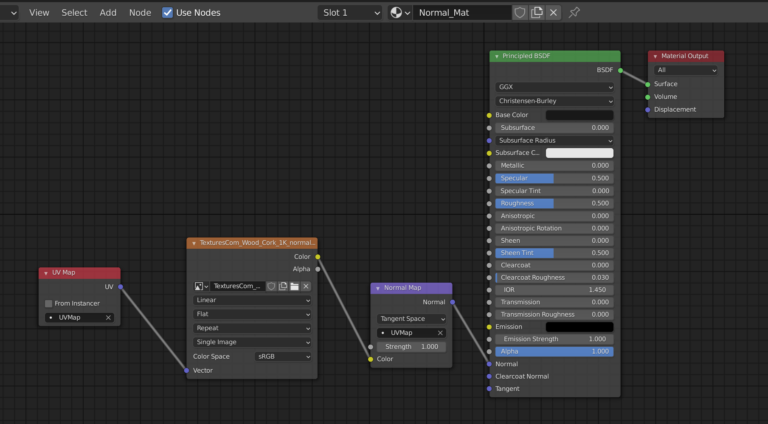Screen dimensions: 768x424
Task: Click the texture Color output socket
Action: point(318,257)
